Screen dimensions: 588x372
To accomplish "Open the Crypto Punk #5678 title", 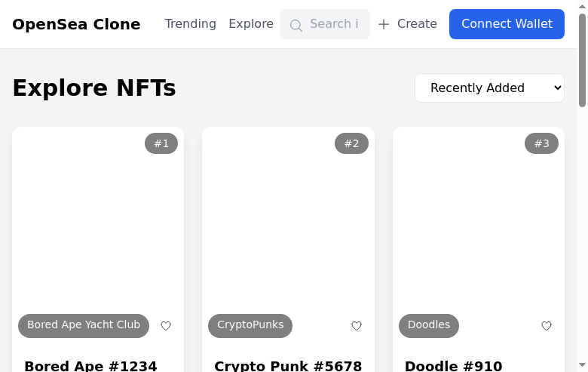I will point(288,366).
